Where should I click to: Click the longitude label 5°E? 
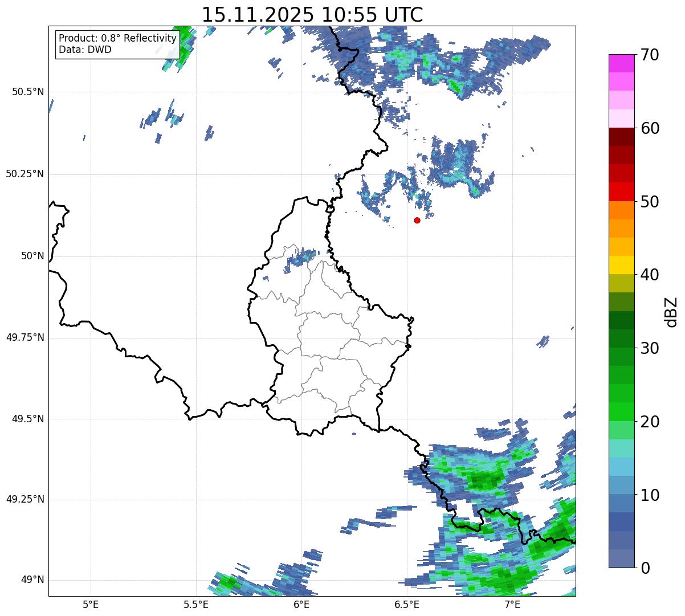(x=91, y=604)
